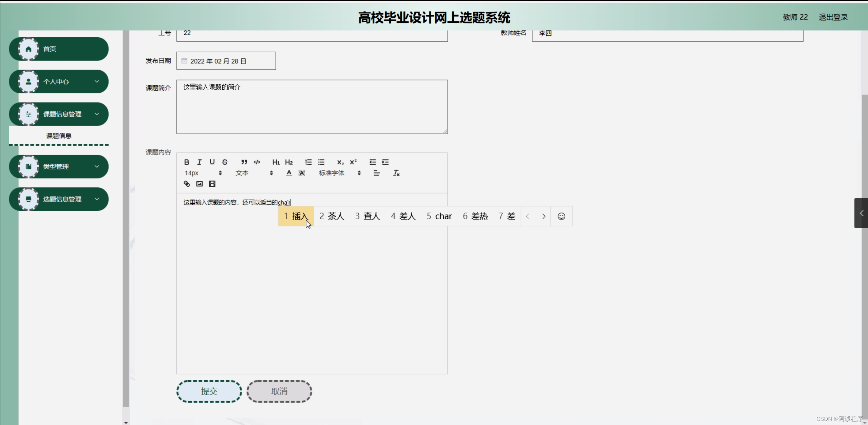Screen dimensions: 868x425
Task: Click the 提交 submit button
Action: tap(209, 391)
